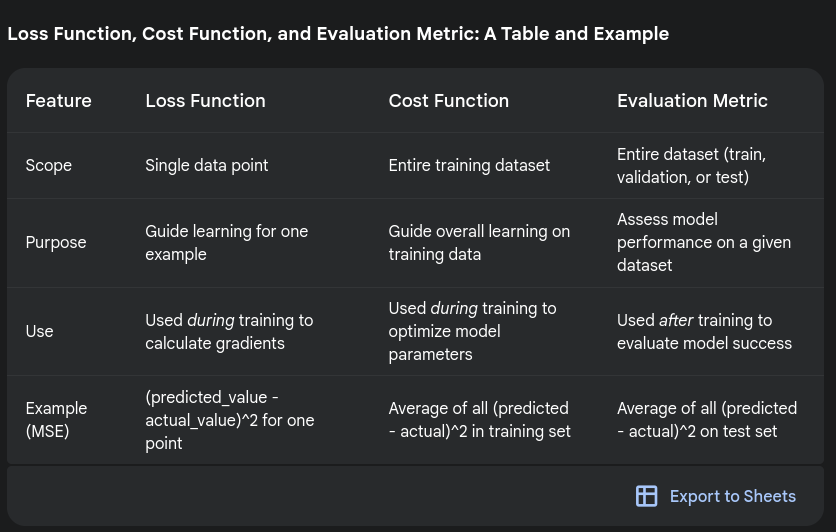Click the Scope row label
The image size is (836, 532).
[49, 165]
